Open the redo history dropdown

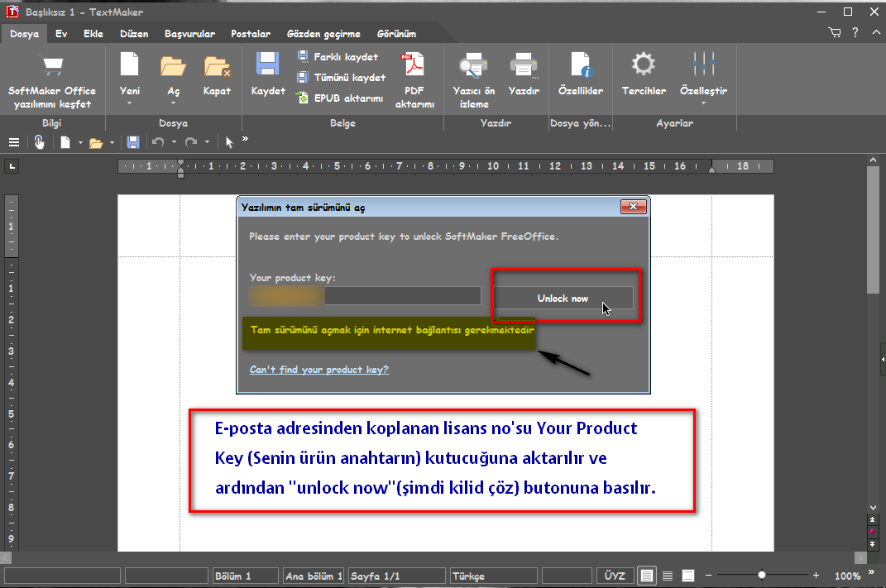[x=208, y=142]
